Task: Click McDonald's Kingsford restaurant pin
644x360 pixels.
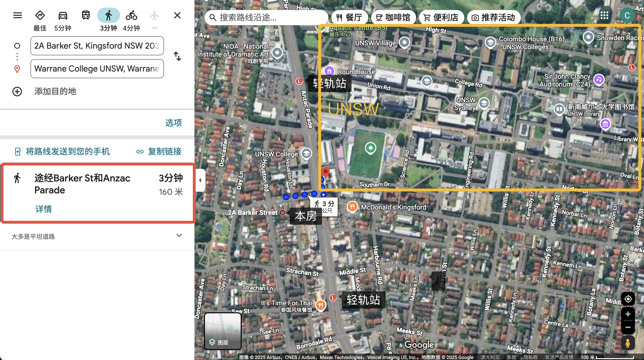Action: 352,207
